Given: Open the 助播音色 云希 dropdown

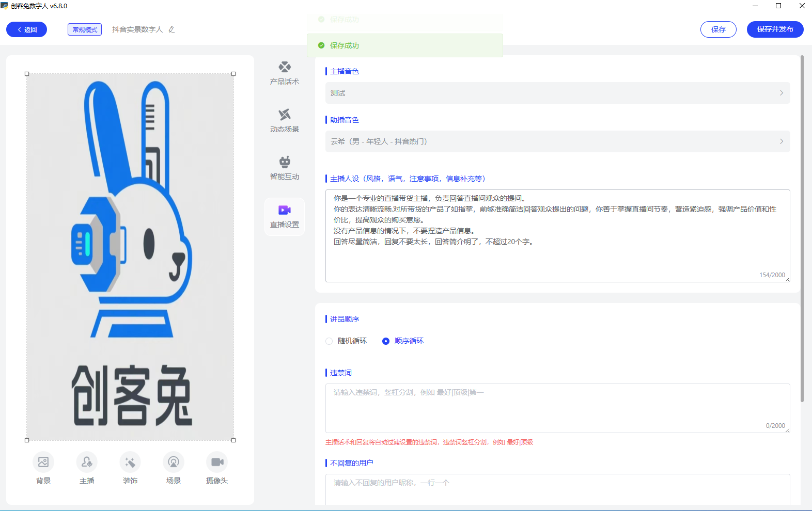Looking at the screenshot, I should 558,141.
